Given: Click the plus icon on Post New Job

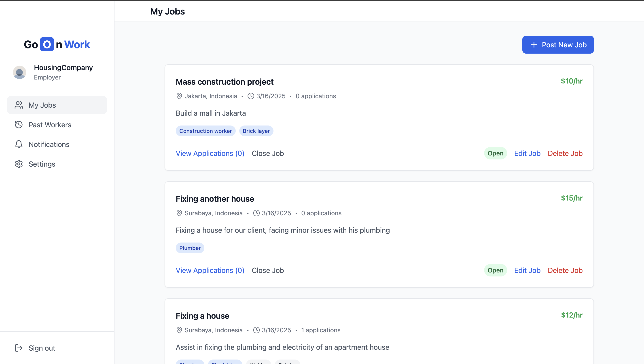Looking at the screenshot, I should pyautogui.click(x=534, y=45).
